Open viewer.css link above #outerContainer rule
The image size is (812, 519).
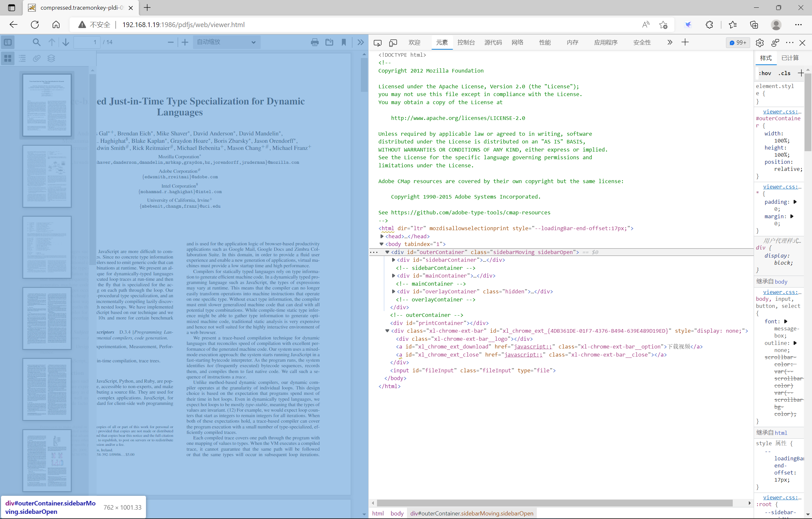[782, 112]
